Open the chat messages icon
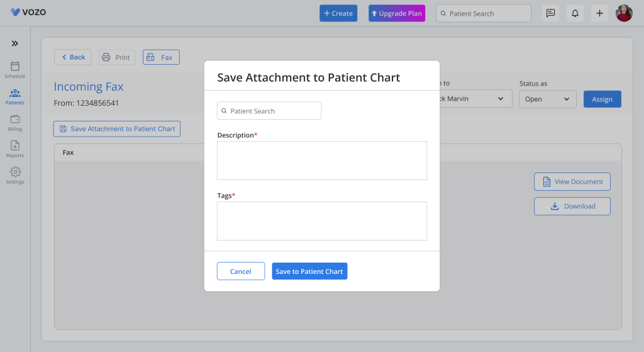The height and width of the screenshot is (352, 644). [550, 13]
